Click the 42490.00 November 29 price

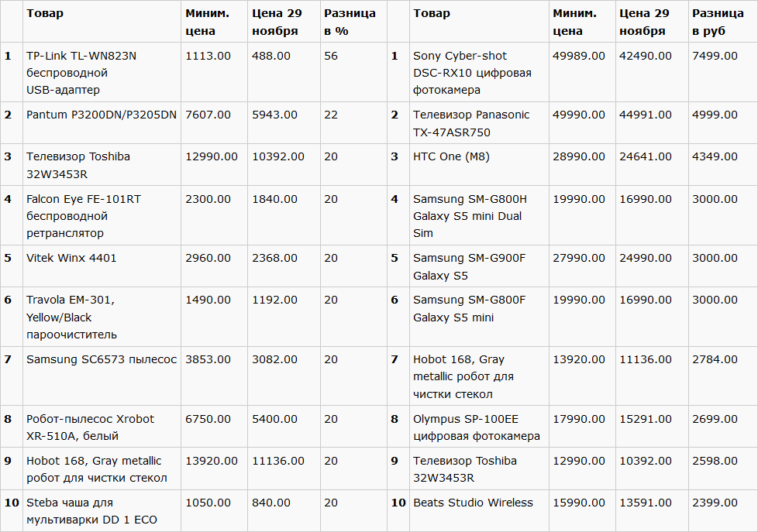point(645,56)
